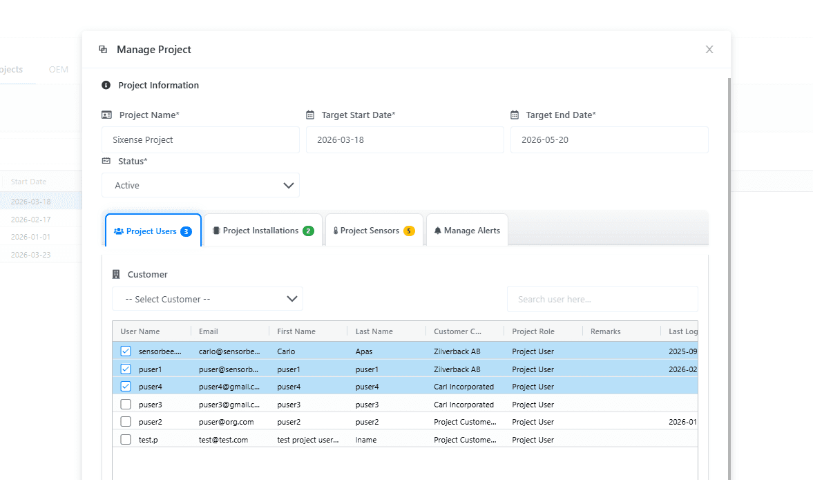Click the Search user here field
Image resolution: width=813 pixels, height=504 pixels.
pyautogui.click(x=602, y=299)
